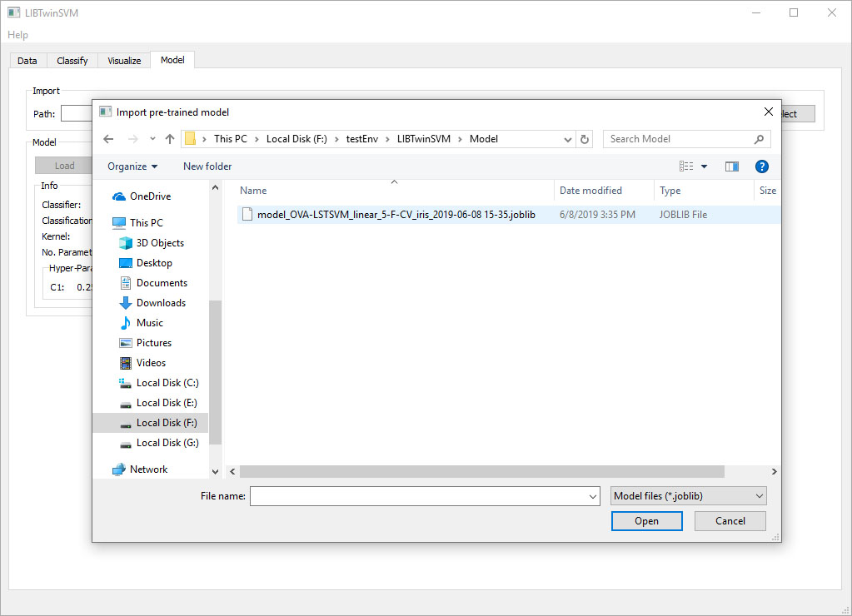The image size is (852, 616).
Task: Go forward using the dialog's forward arrow
Action: point(132,139)
